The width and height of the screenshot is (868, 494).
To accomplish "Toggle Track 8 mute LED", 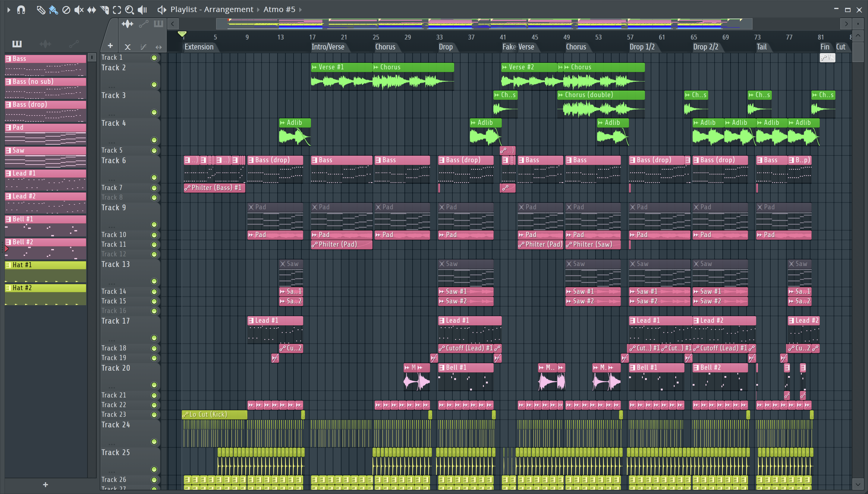I will [x=154, y=198].
